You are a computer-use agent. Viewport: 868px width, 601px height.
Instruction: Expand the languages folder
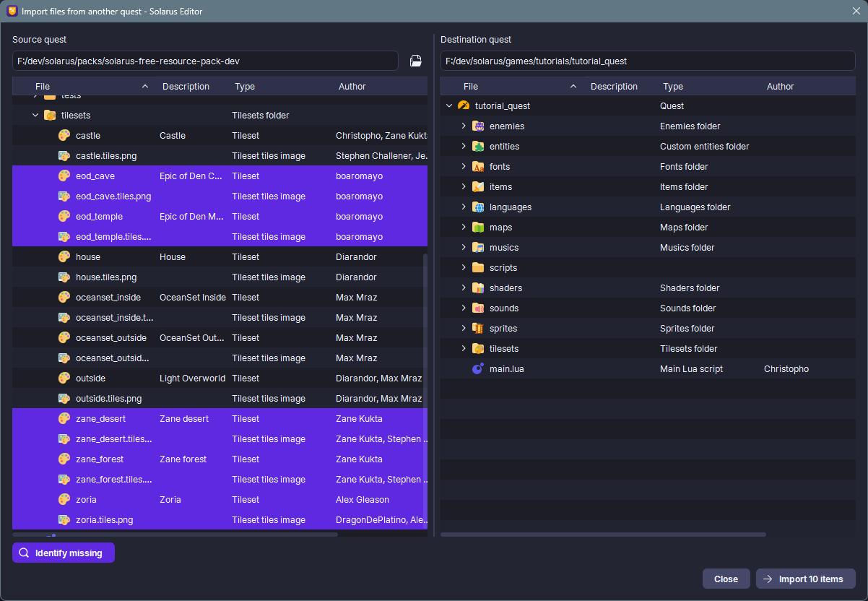(464, 207)
